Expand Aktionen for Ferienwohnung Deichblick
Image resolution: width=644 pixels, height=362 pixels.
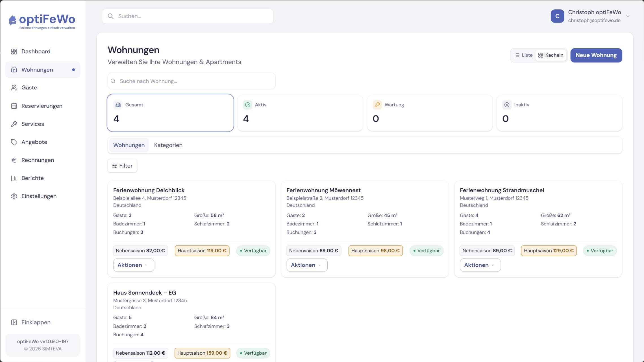tap(134, 265)
